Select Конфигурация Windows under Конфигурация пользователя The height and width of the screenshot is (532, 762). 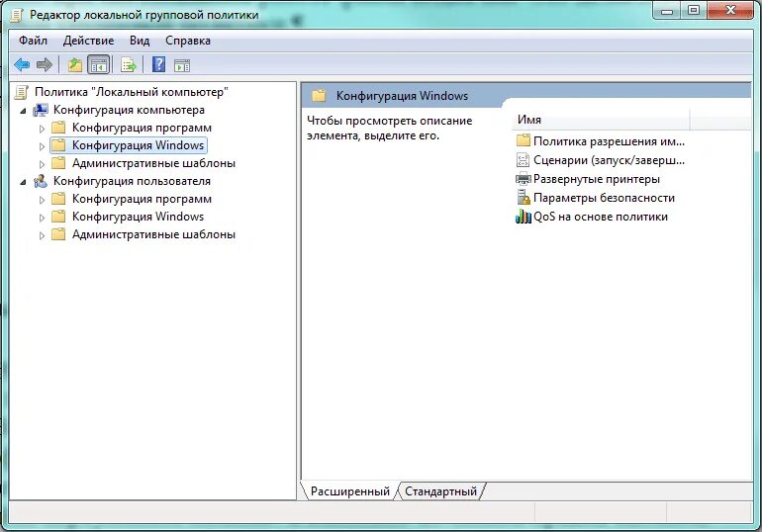pos(138,217)
